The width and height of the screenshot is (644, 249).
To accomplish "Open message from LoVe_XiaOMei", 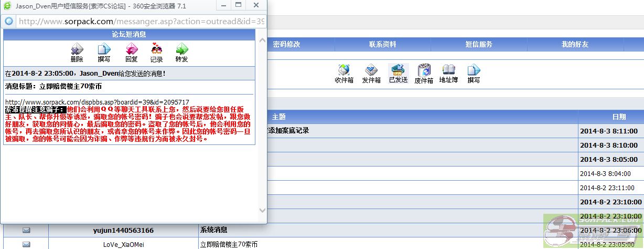I will (x=123, y=244).
